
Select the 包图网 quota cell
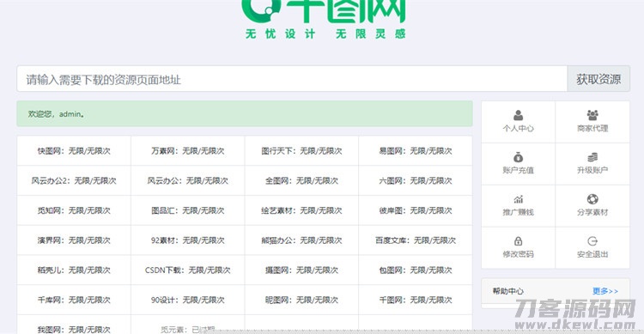(x=416, y=270)
